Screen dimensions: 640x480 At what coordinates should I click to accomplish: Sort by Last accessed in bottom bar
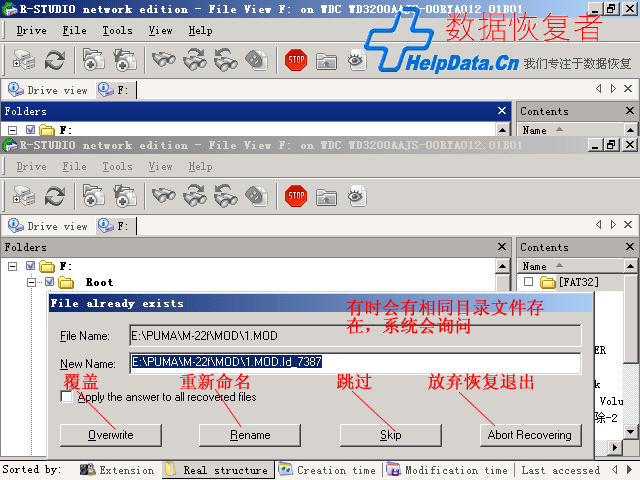pyautogui.click(x=560, y=470)
